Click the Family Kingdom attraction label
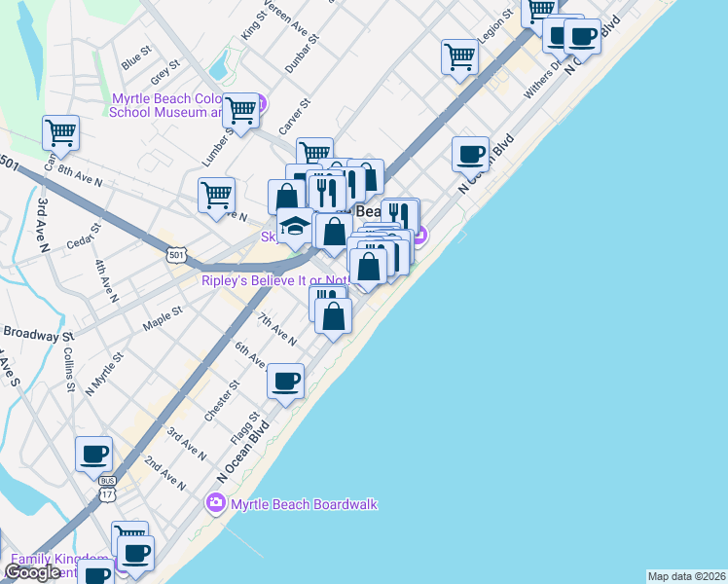Screen dimensions: 728x584 click(x=59, y=559)
